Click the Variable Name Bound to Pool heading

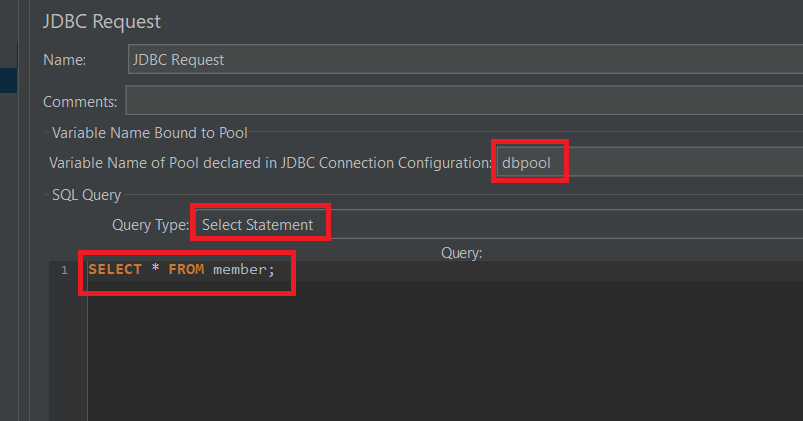(x=150, y=133)
